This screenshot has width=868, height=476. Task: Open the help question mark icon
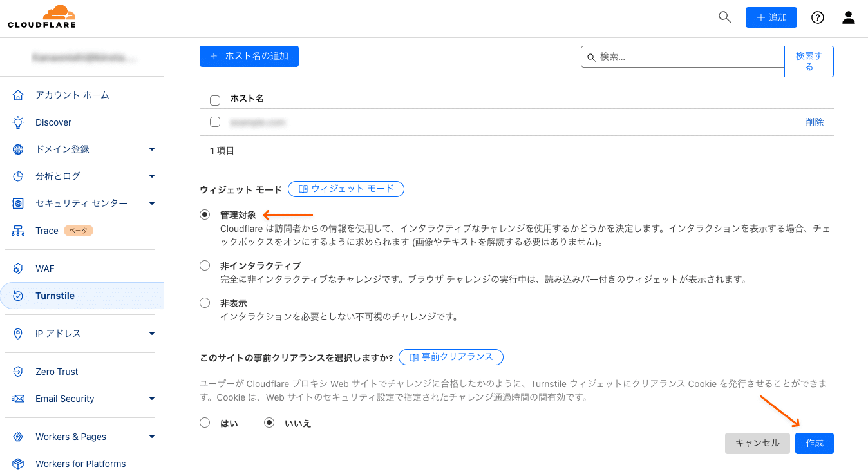pyautogui.click(x=818, y=17)
